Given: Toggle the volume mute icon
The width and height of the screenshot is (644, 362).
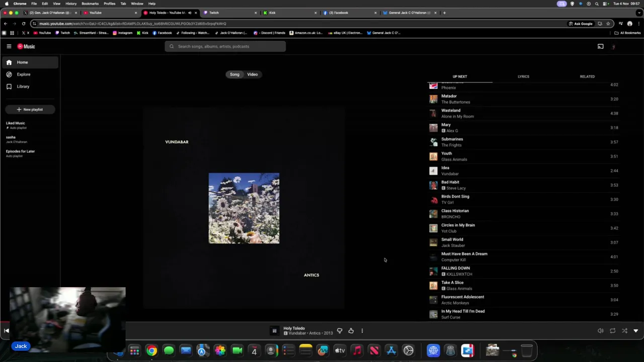Looking at the screenshot, I should click(x=600, y=331).
